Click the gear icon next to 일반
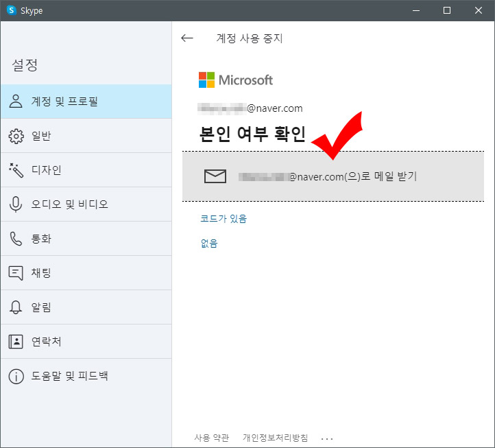495x448 pixels. (x=16, y=136)
